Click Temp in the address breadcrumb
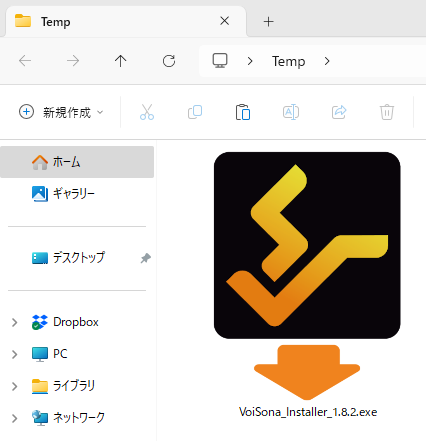The width and height of the screenshot is (426, 441). (x=288, y=61)
